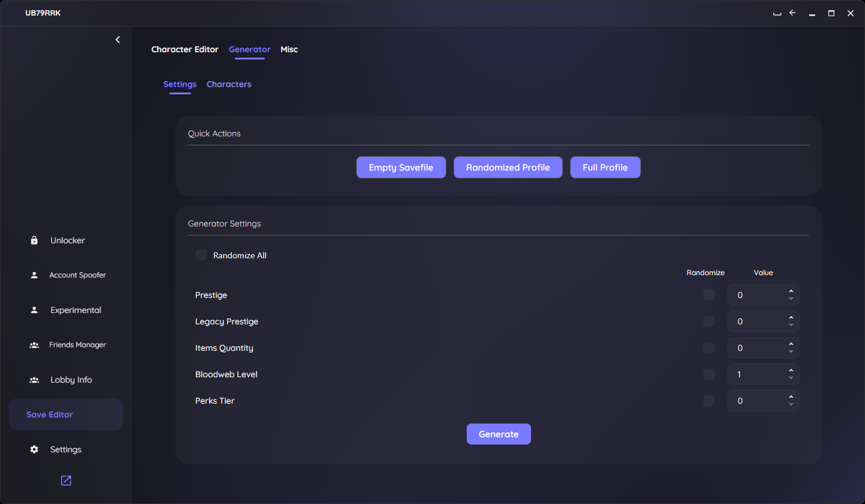Switch to the Character Editor tab
Viewport: 865px width, 504px height.
point(185,49)
